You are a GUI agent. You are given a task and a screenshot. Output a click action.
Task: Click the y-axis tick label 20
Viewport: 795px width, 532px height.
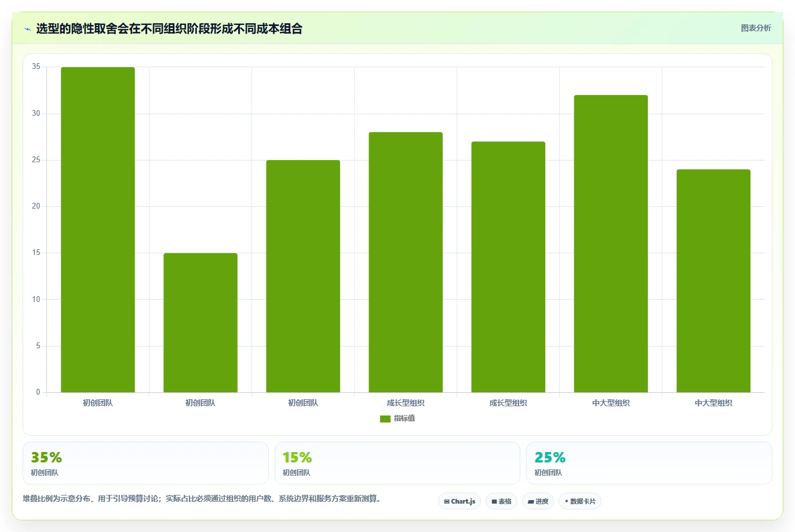pos(37,206)
